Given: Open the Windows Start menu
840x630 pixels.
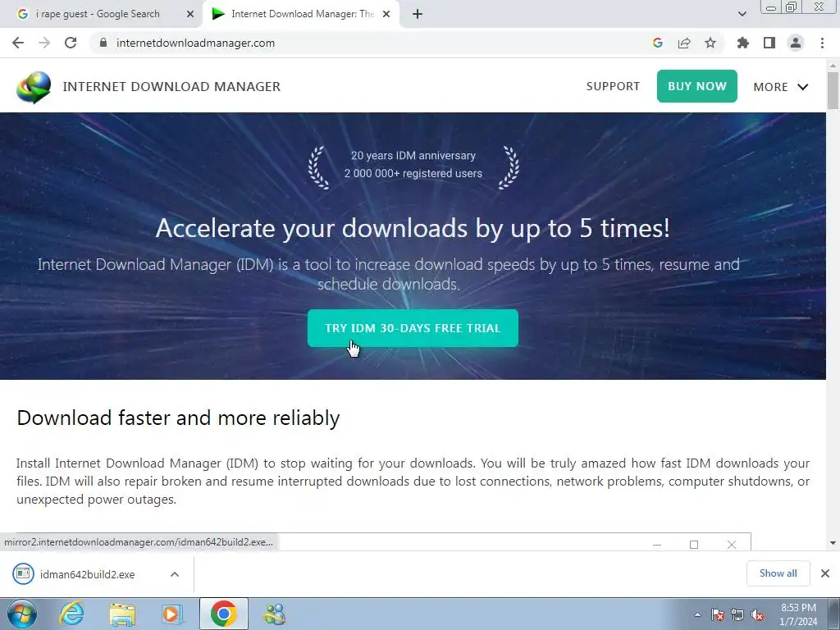Looking at the screenshot, I should pyautogui.click(x=22, y=614).
